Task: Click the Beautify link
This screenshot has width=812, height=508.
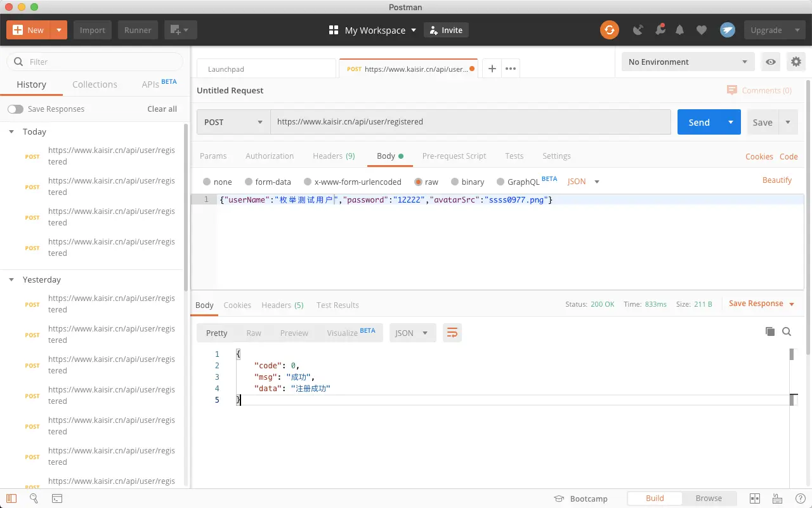Action: point(777,180)
